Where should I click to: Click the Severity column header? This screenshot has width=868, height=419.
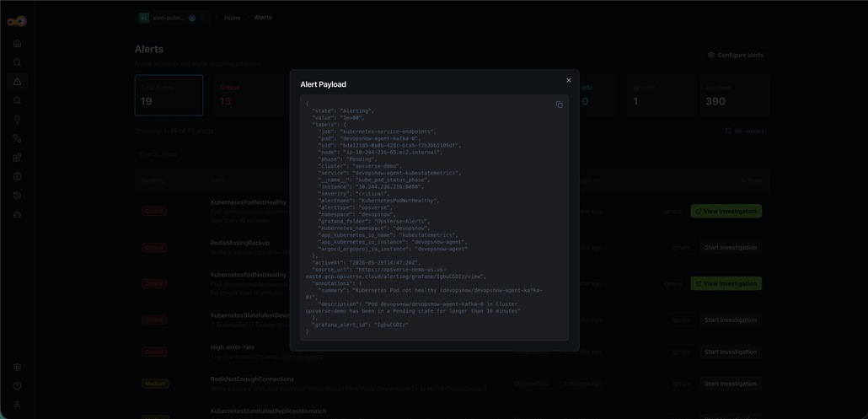coord(153,180)
